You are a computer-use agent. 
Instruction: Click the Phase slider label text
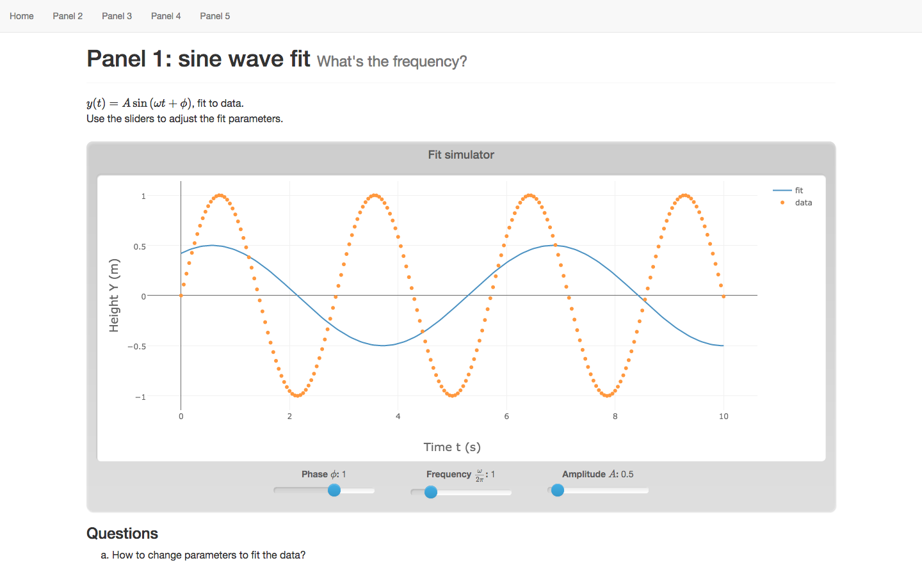point(323,474)
